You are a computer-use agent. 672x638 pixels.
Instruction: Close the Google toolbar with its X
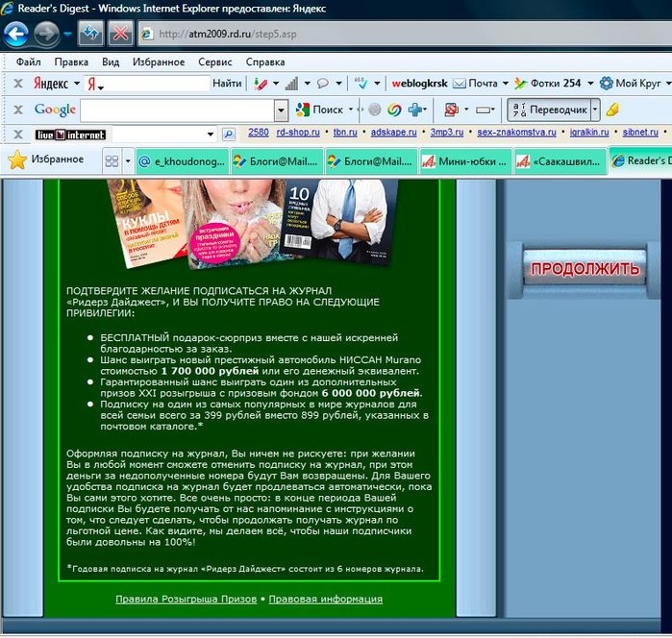point(18,110)
